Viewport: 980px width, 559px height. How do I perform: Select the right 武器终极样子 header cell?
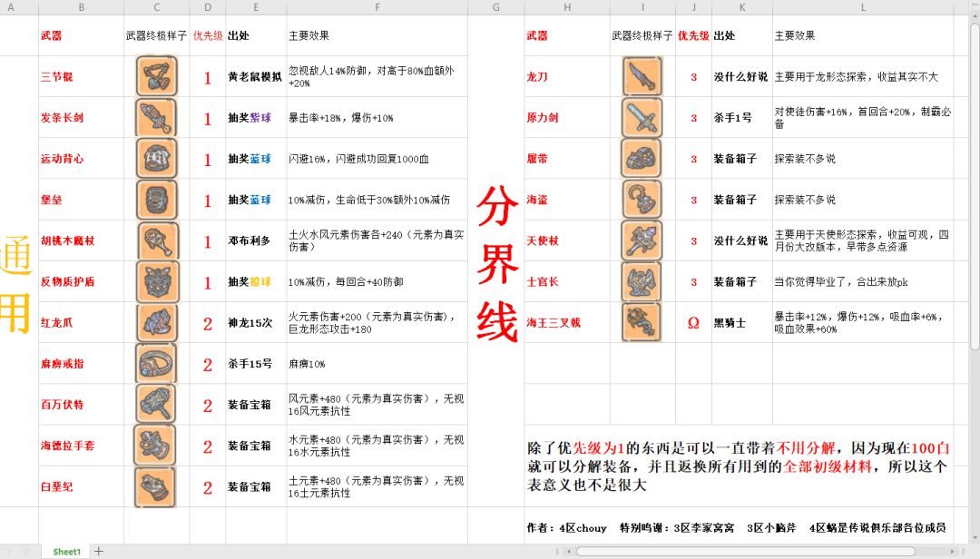click(x=642, y=35)
